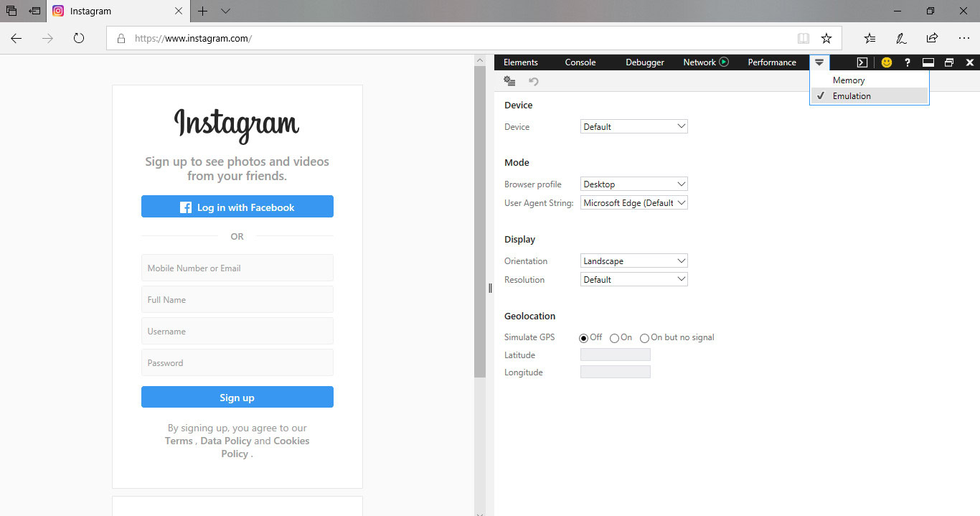Click the persist emulation settings icon
This screenshot has width=980, height=516.
click(x=510, y=81)
